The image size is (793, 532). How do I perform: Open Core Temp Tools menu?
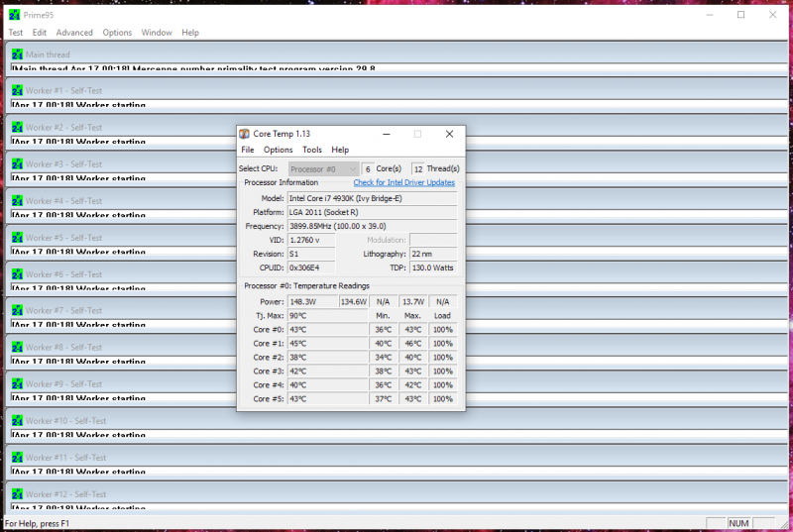[x=312, y=150]
